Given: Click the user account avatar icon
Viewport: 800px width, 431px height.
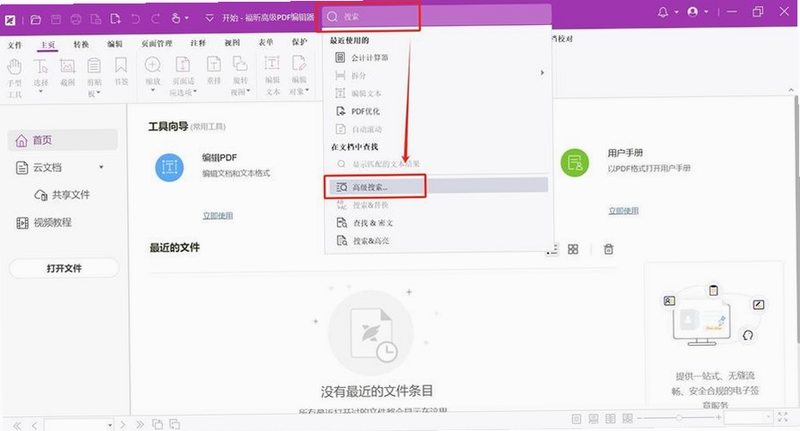Looking at the screenshot, I should pos(692,12).
